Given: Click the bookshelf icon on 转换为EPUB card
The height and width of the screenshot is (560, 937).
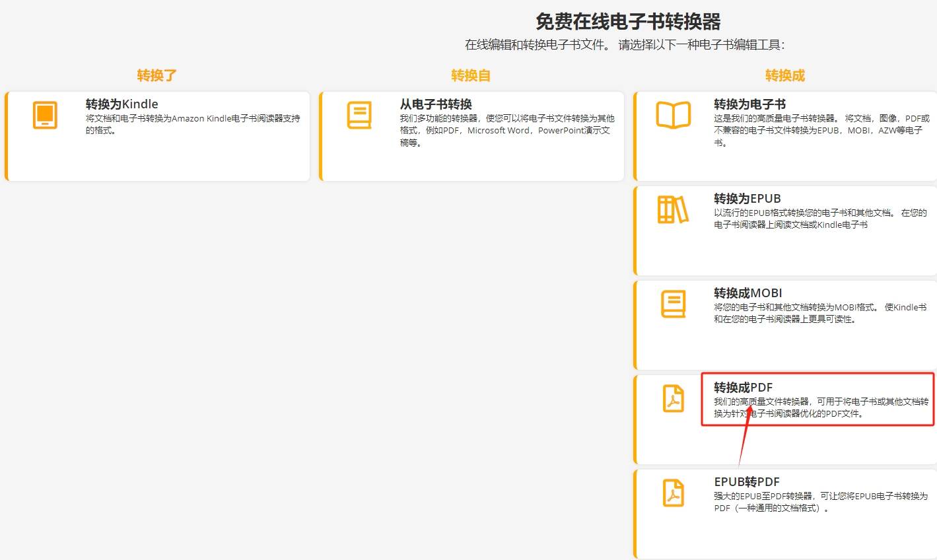Looking at the screenshot, I should (673, 208).
